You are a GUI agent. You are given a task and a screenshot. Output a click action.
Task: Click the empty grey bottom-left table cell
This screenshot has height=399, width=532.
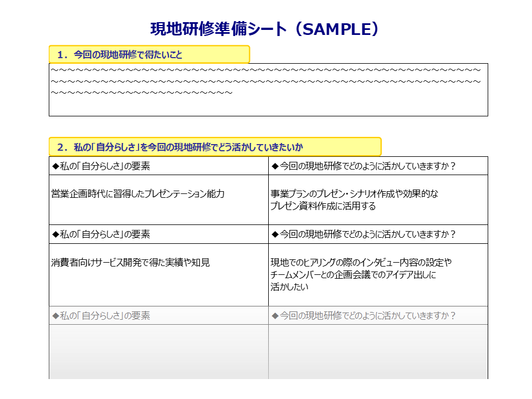pyautogui.click(x=158, y=351)
